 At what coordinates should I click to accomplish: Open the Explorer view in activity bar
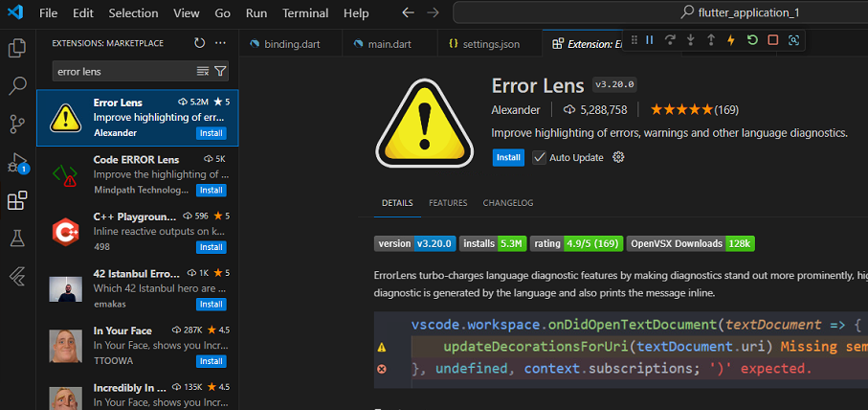18,48
